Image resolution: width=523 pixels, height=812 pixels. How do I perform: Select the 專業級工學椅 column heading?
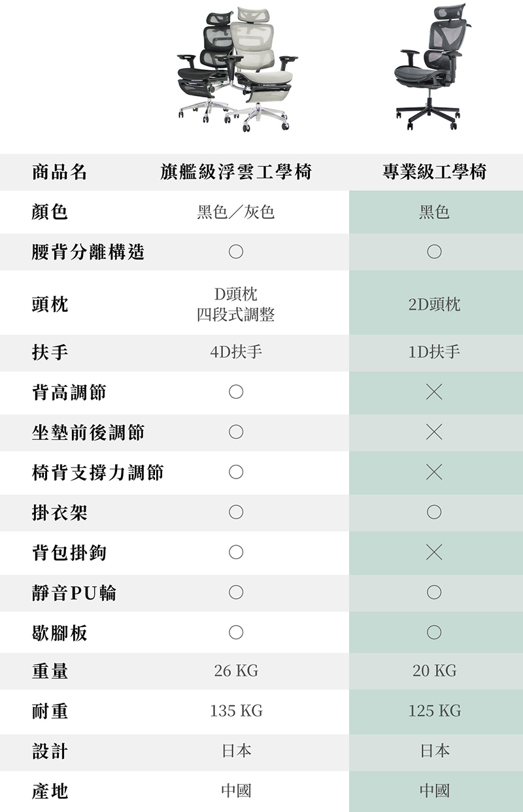click(434, 172)
